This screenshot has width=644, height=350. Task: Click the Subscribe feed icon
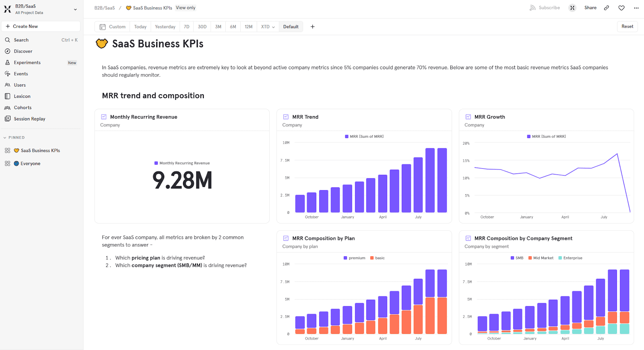[533, 8]
